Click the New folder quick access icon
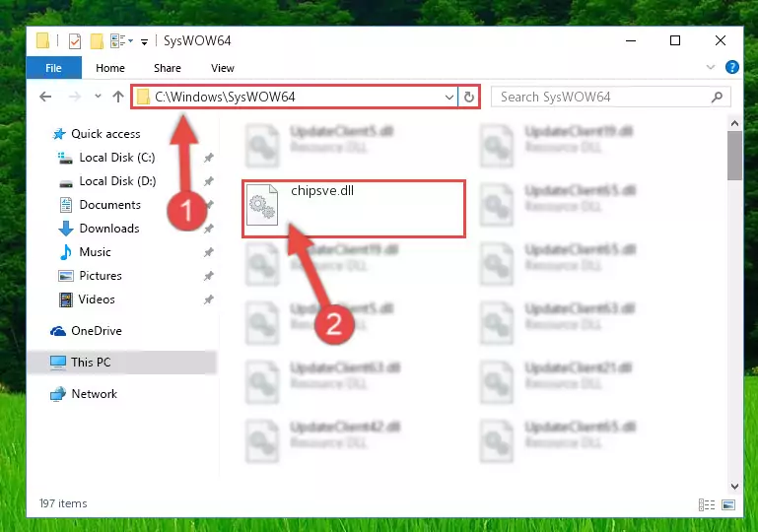Screen dimensions: 758x532 click(x=97, y=41)
